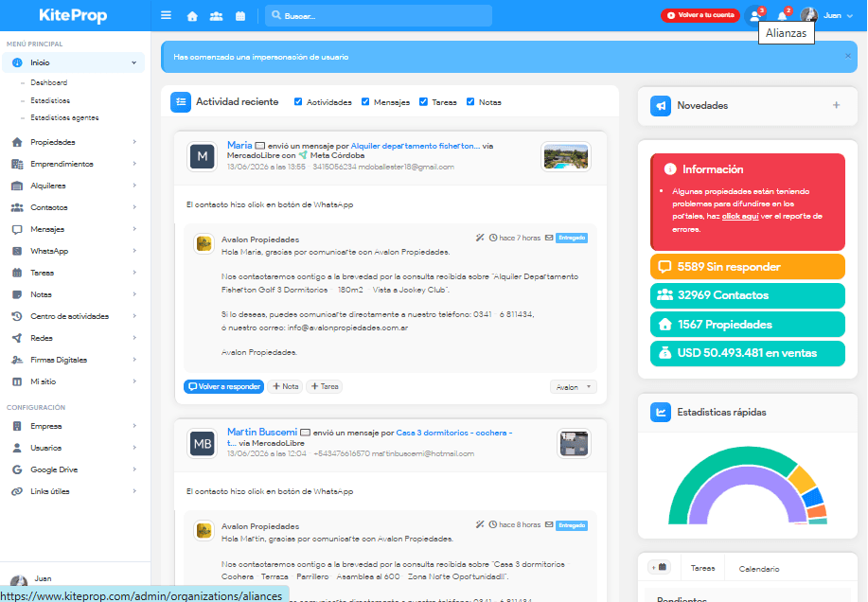Click the Mi sitio icon in sidebar
The height and width of the screenshot is (602, 868).
coord(17,381)
